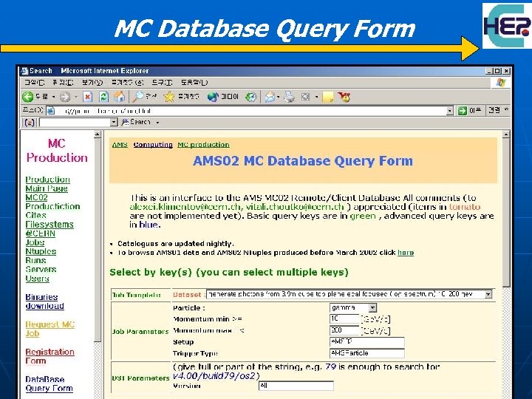This screenshot has height=399, width=532.
Task: Click the page icon in address bar
Action: 50,111
